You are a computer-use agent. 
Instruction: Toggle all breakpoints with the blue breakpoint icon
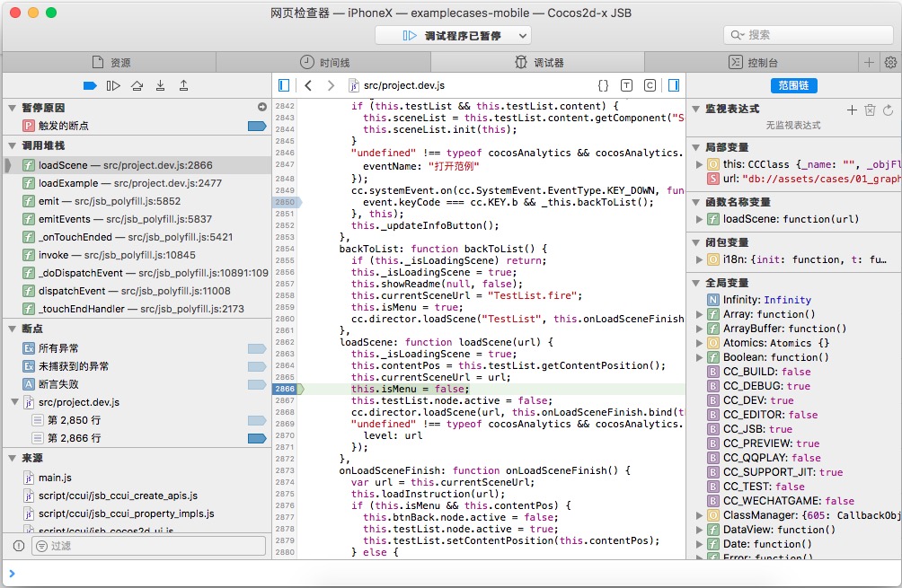click(x=90, y=85)
